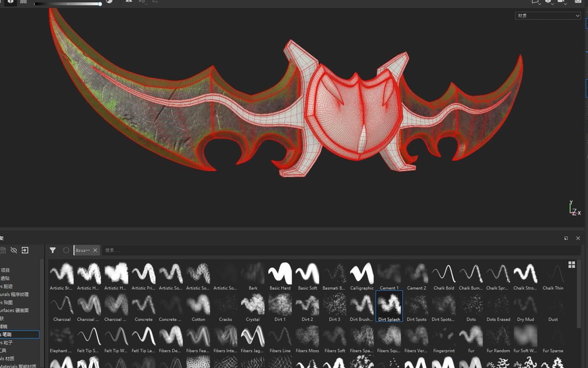Pick the Chalk Stro... brush
588x368 pixels.
(526, 276)
